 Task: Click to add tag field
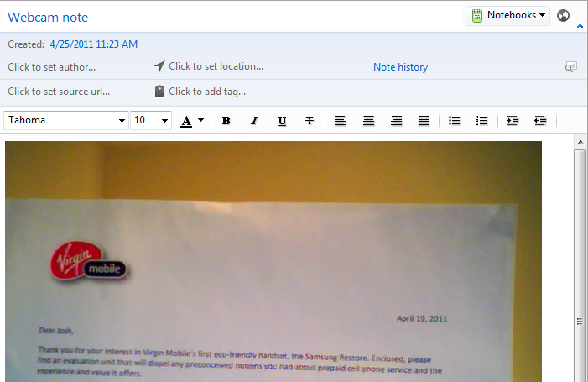[207, 92]
